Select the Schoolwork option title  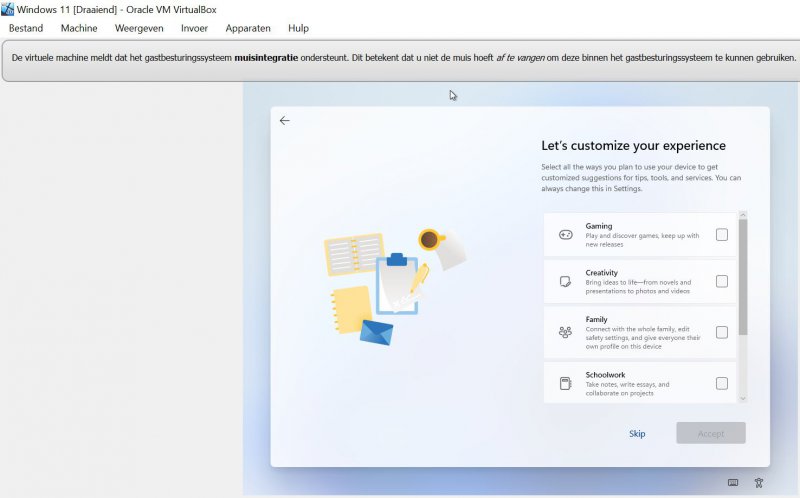coord(605,375)
